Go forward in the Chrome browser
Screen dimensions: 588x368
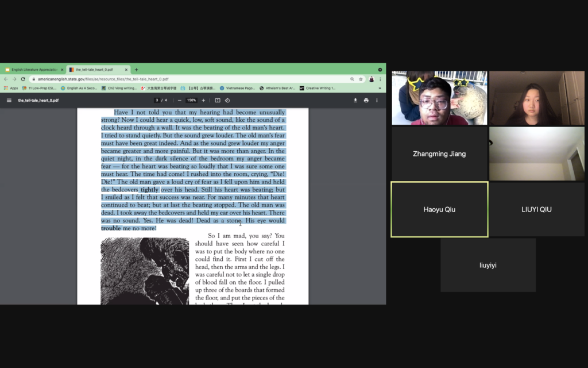tap(14, 79)
